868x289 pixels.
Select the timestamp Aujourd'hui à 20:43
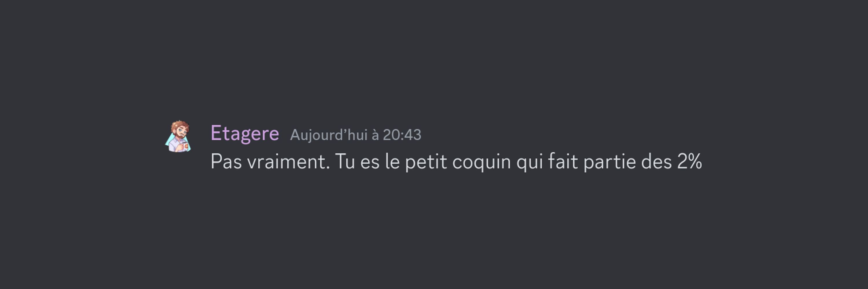click(356, 135)
